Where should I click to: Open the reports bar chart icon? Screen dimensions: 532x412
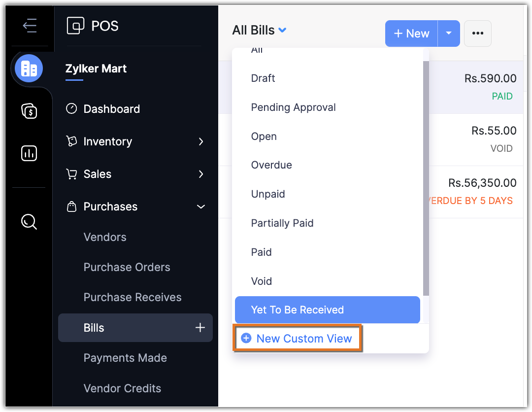[29, 153]
